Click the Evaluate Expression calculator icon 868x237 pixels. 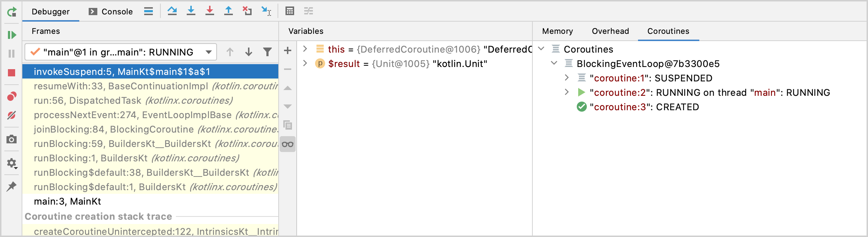click(x=289, y=11)
